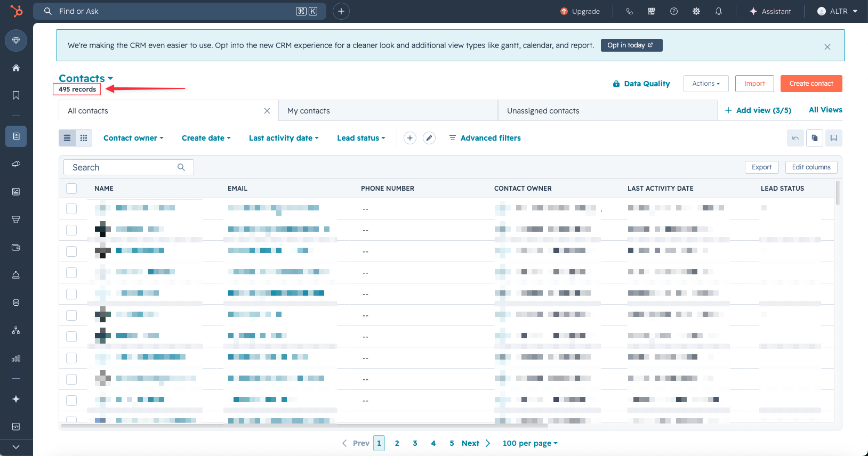Switch to Unassigned contacts tab
The width and height of the screenshot is (868, 456).
[607, 111]
